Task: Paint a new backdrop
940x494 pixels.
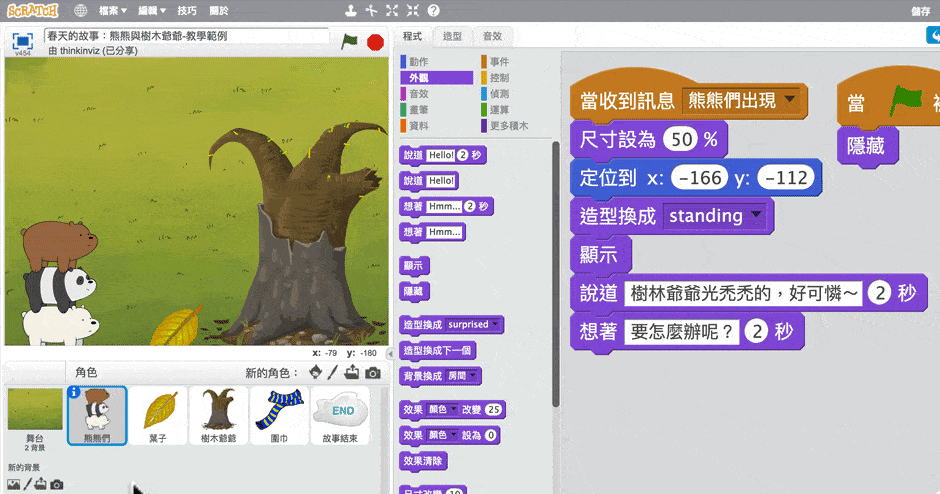Action: (x=28, y=484)
